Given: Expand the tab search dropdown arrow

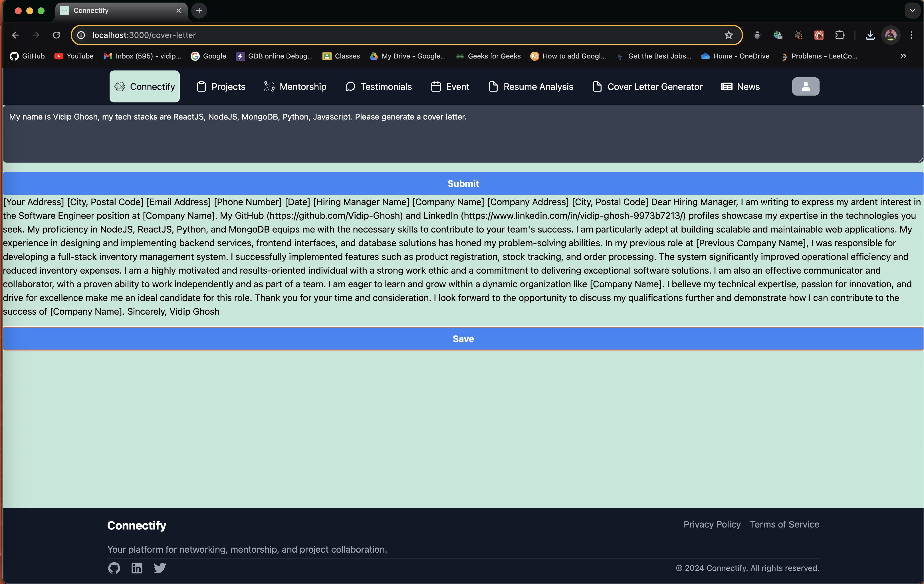Looking at the screenshot, I should point(912,11).
